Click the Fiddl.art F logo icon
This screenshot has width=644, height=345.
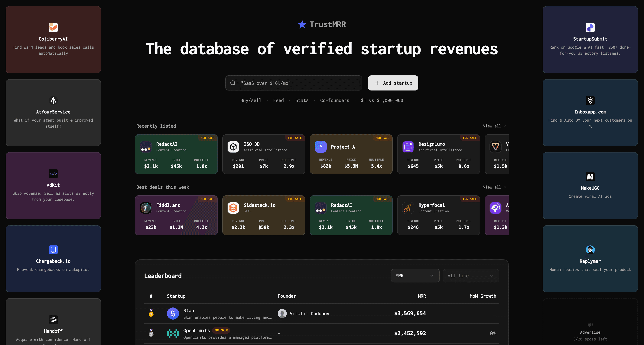146,208
